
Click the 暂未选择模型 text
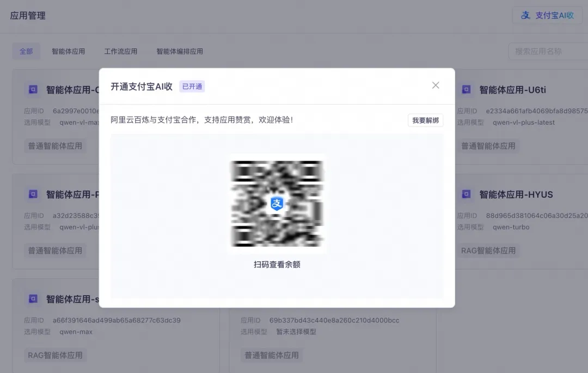pyautogui.click(x=296, y=332)
